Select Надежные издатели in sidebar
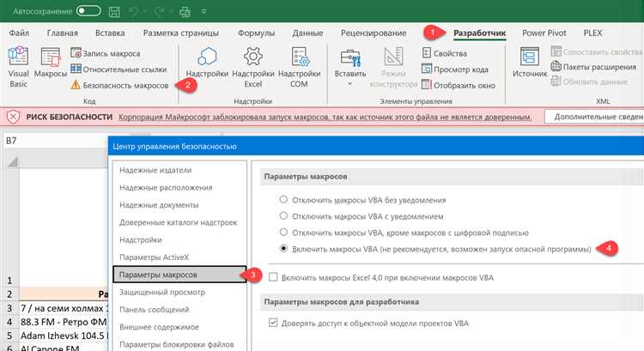Viewport: 644px width, 351px height. point(155,170)
